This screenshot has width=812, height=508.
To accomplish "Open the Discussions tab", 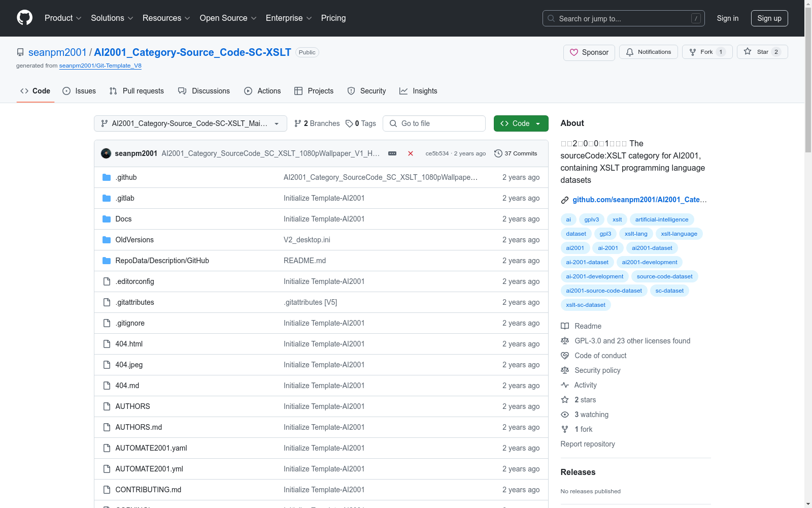I will coord(204,91).
